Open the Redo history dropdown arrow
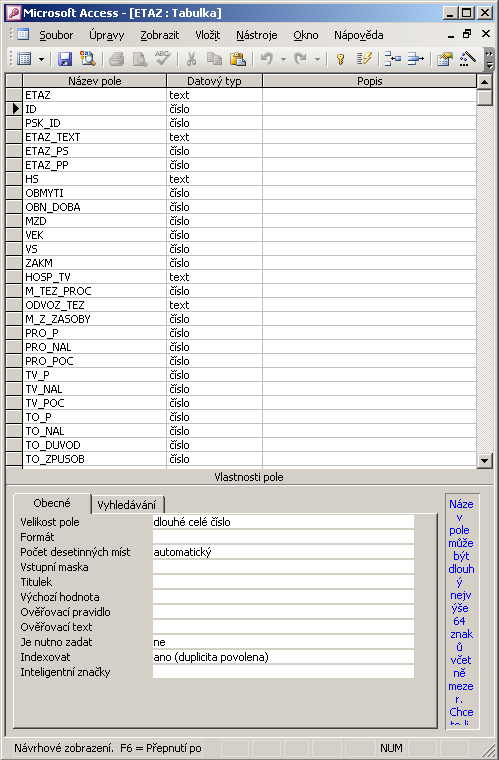 tap(317, 59)
